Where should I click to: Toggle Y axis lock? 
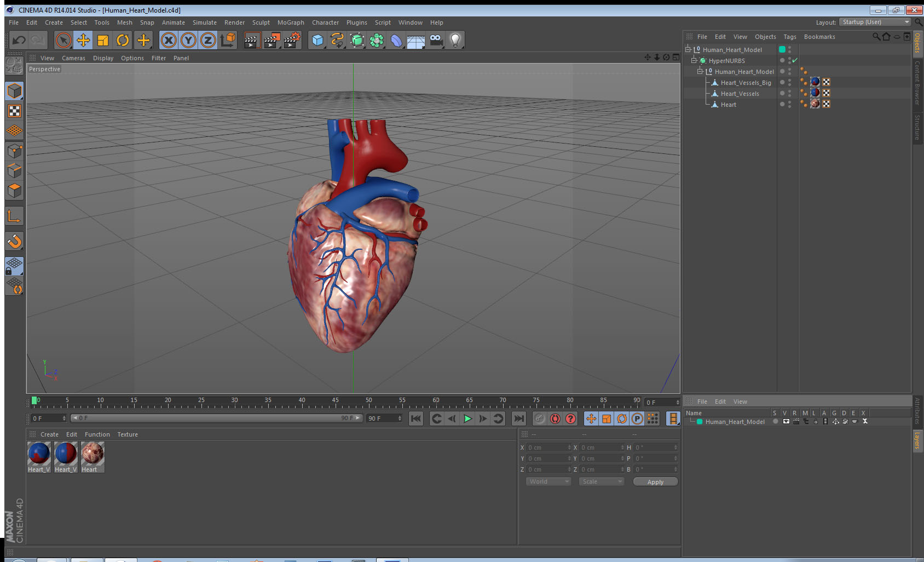point(188,40)
